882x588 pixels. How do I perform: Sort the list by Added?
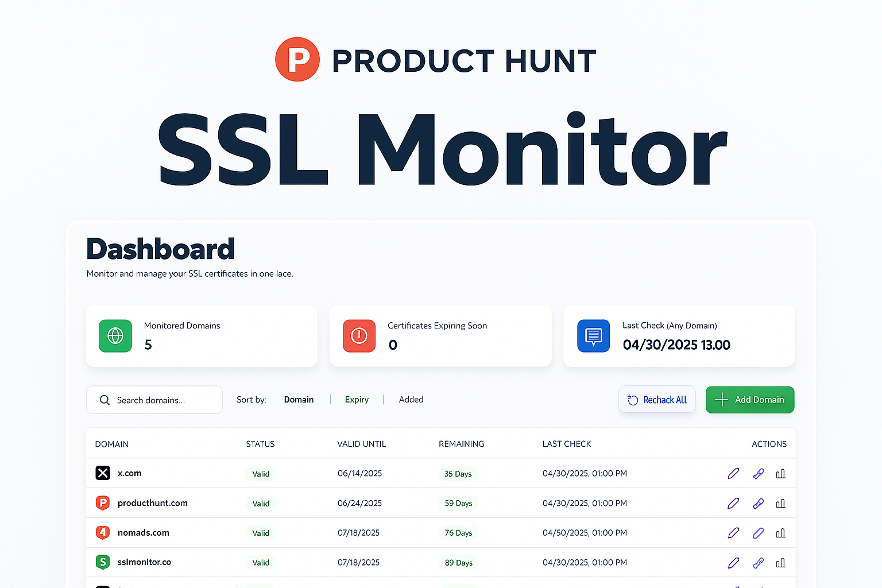(411, 400)
